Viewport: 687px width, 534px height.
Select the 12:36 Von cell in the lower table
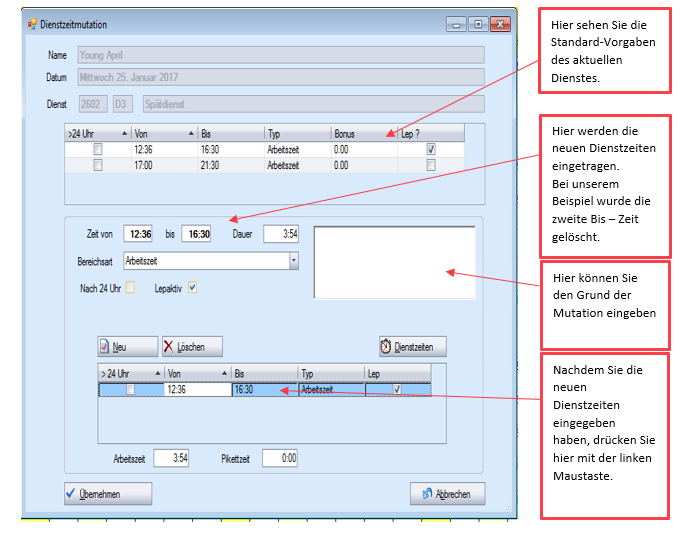point(198,389)
